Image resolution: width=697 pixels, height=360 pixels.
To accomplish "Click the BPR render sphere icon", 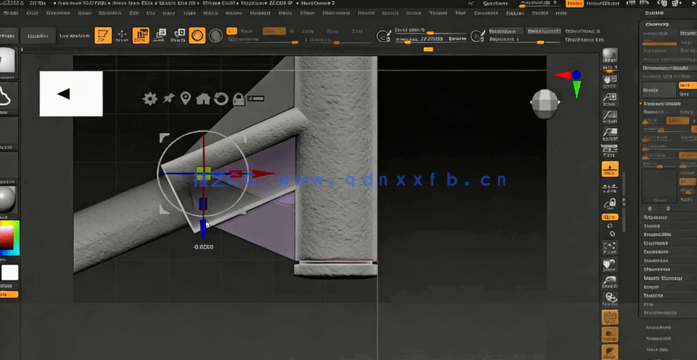I will click(x=610, y=56).
